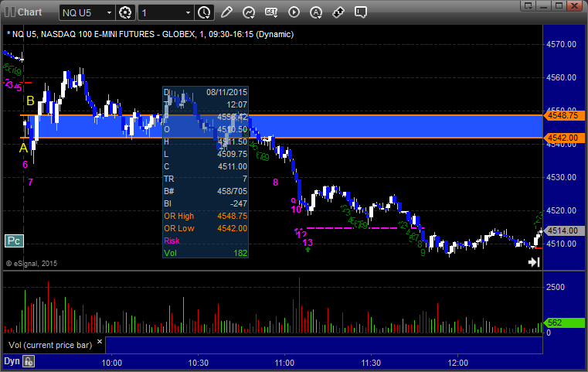Click the Chart panel grip handle

point(10,12)
